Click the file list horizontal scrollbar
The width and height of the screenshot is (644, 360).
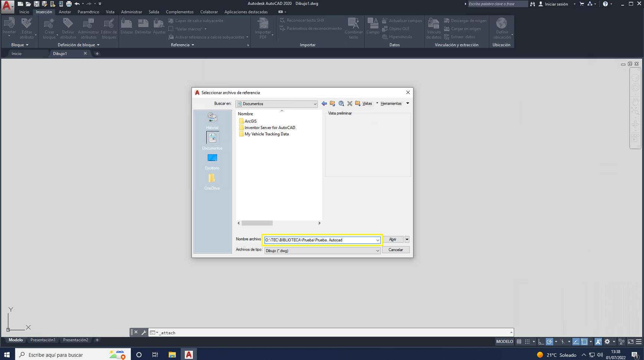pos(257,223)
